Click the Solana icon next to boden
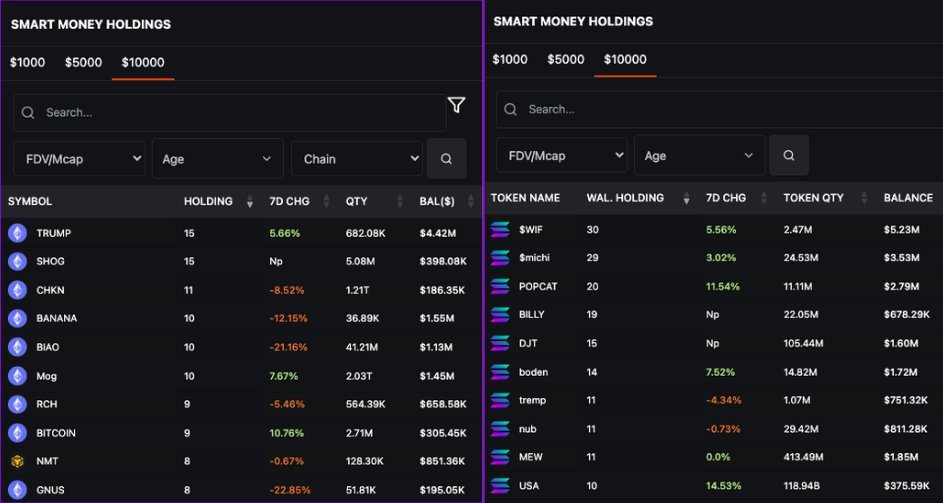Viewport: 943px width, 503px height. coord(500,372)
